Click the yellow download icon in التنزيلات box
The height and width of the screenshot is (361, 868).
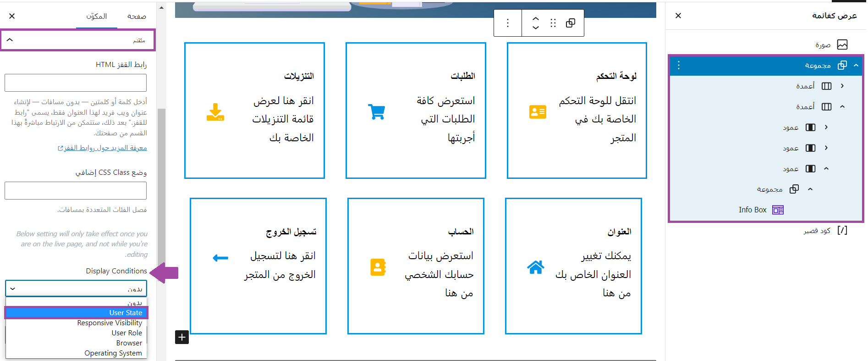[x=215, y=112]
